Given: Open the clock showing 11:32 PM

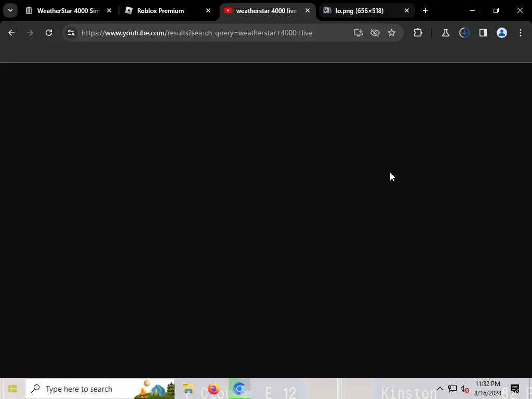Looking at the screenshot, I should coord(487,389).
